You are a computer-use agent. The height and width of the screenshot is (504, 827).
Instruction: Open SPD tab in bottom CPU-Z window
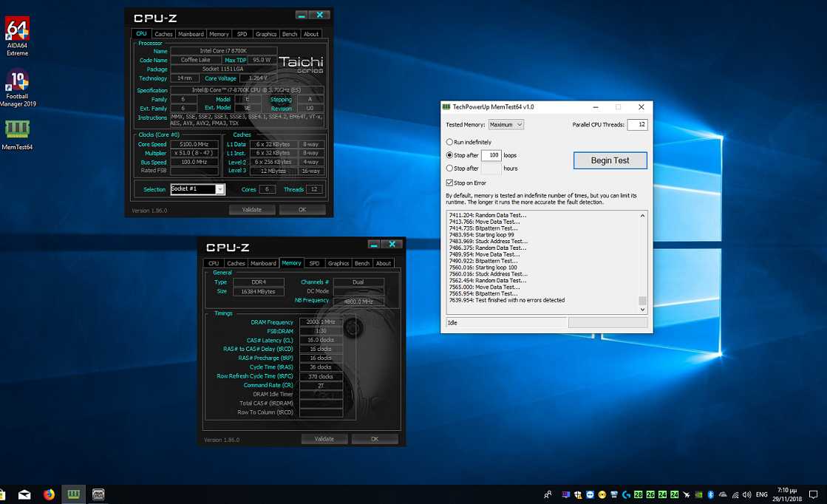click(x=314, y=263)
